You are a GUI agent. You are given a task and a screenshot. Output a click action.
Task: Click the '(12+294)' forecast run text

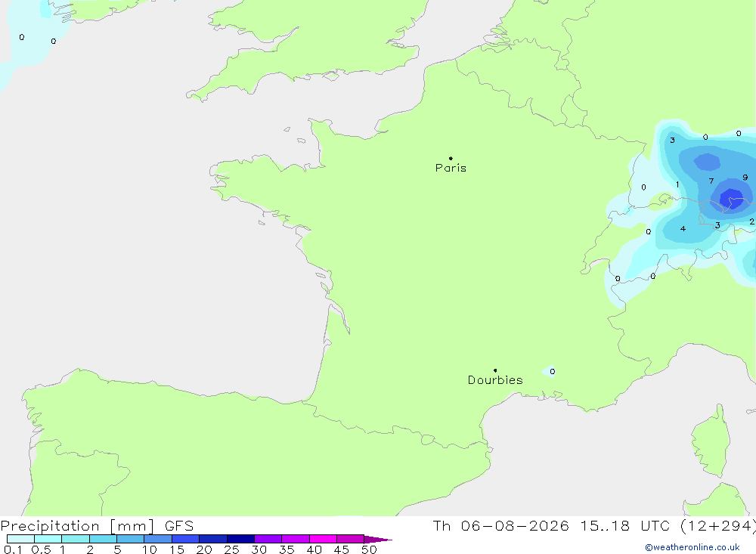(x=717, y=525)
